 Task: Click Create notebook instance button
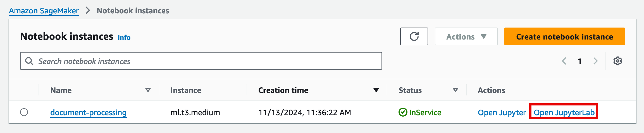click(x=564, y=36)
